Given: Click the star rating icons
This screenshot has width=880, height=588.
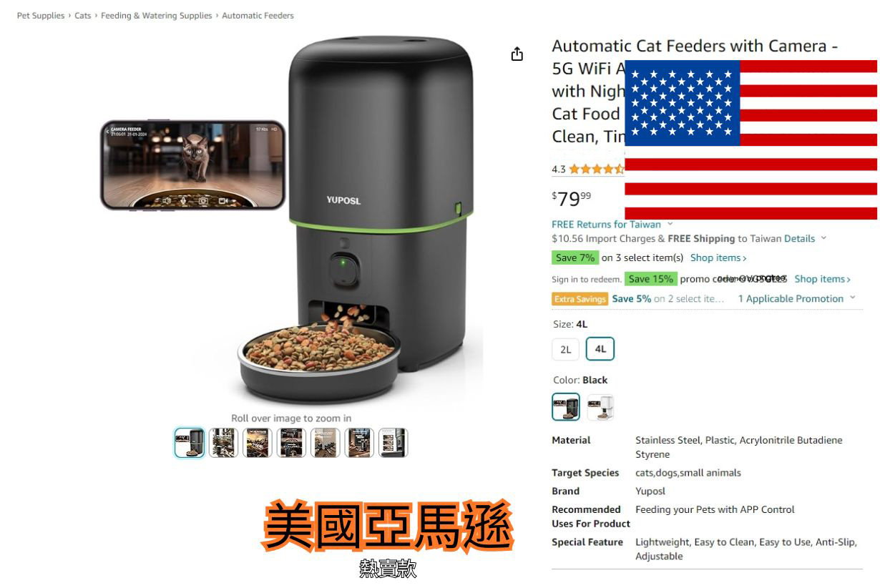Looking at the screenshot, I should click(597, 170).
